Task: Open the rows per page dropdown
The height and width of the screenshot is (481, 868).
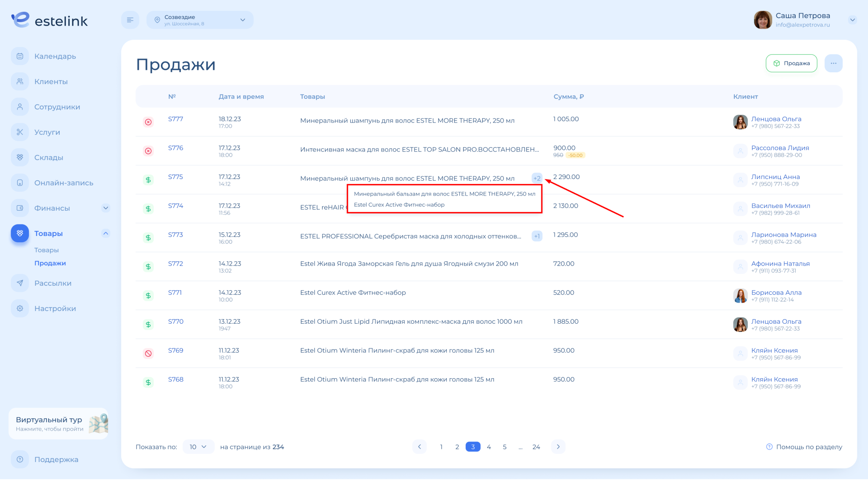Action: point(198,447)
